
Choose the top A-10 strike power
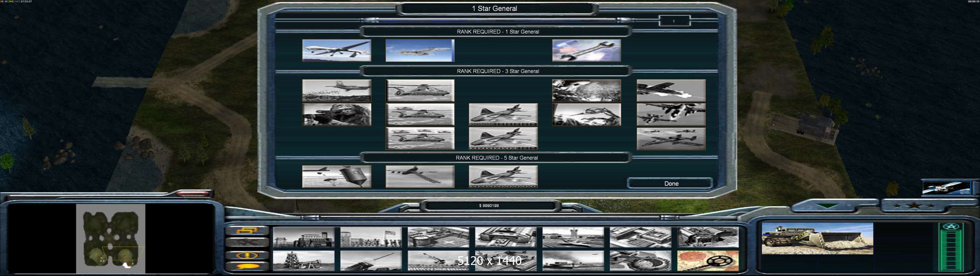pos(670,90)
